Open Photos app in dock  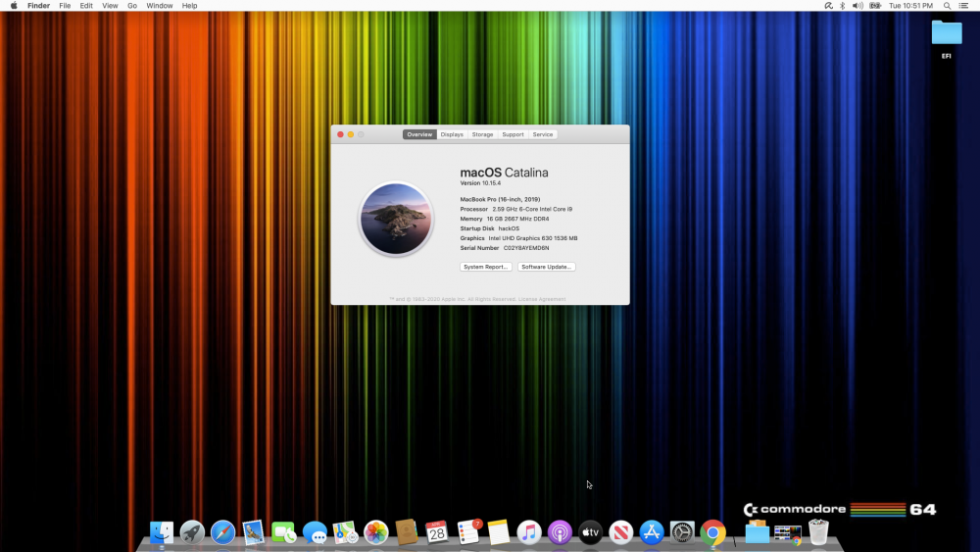coord(375,532)
